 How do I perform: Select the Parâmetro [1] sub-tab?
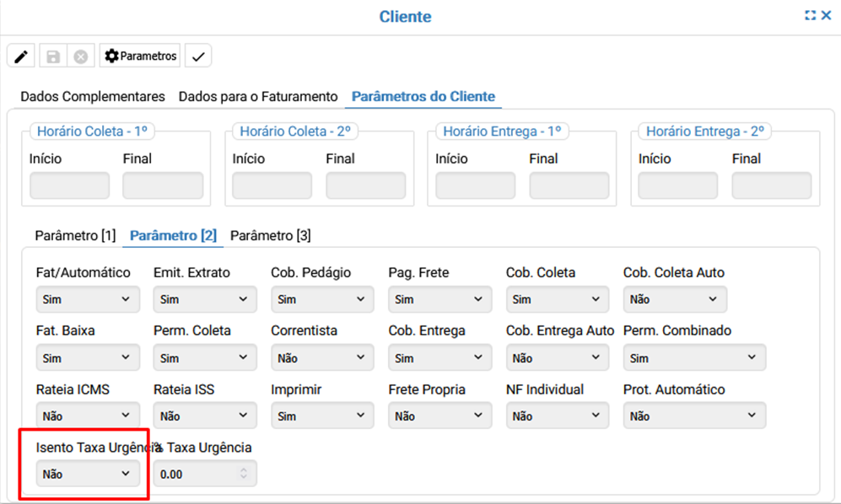(75, 235)
